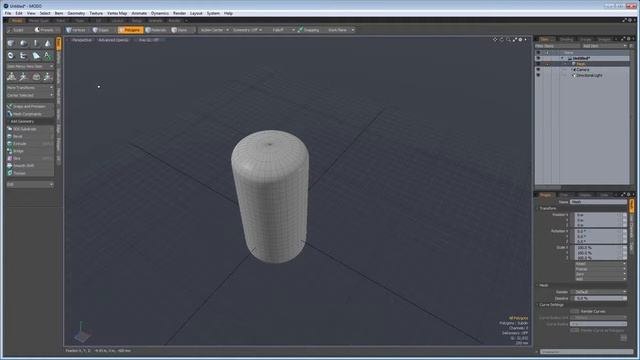Viewport: 640px width, 360px height.
Task: Click the mesh Name input field
Action: coord(598,202)
